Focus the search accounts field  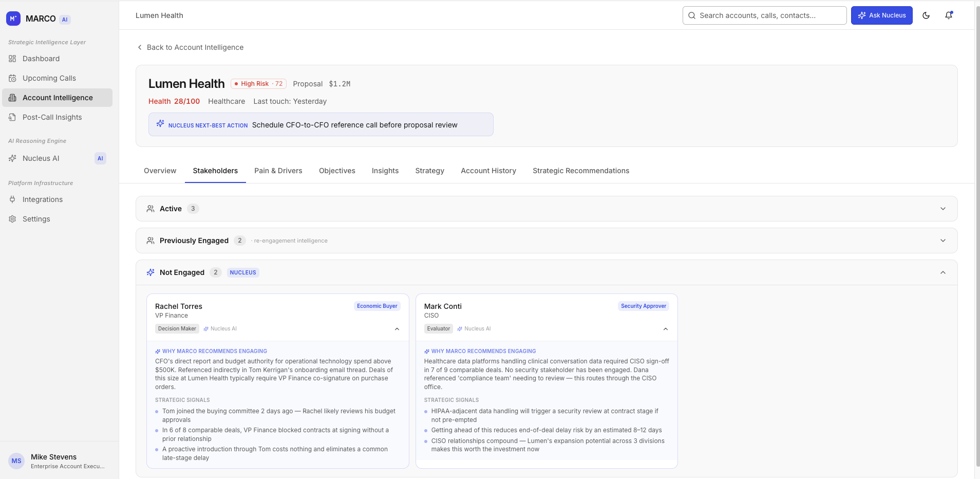pyautogui.click(x=764, y=15)
